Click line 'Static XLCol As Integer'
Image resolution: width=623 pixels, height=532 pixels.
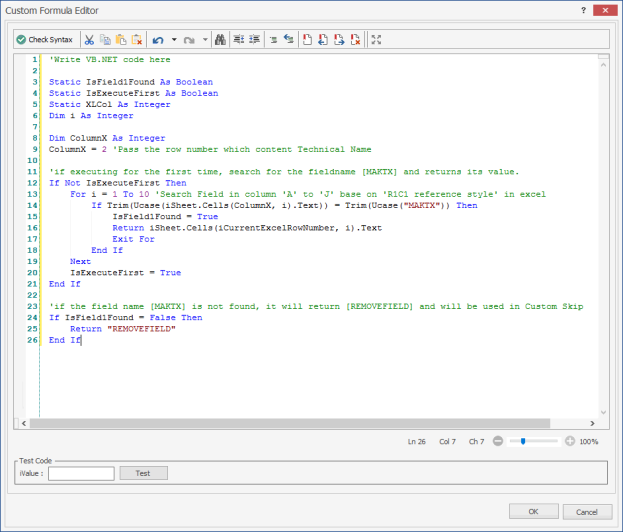click(x=110, y=104)
